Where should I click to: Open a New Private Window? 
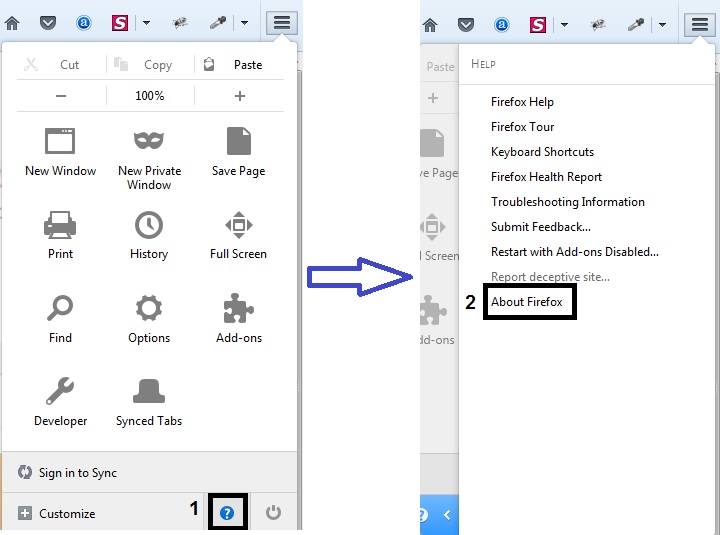point(149,159)
